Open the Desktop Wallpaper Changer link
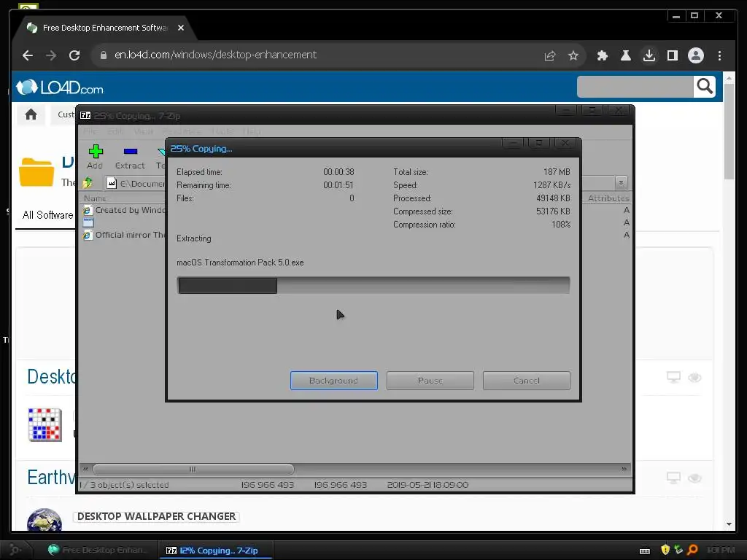Image resolution: width=747 pixels, height=560 pixels. (x=156, y=517)
